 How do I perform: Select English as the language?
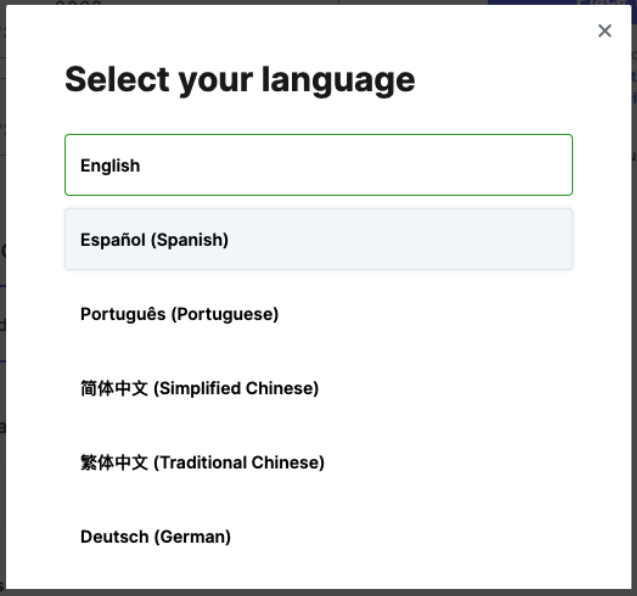coord(318,165)
